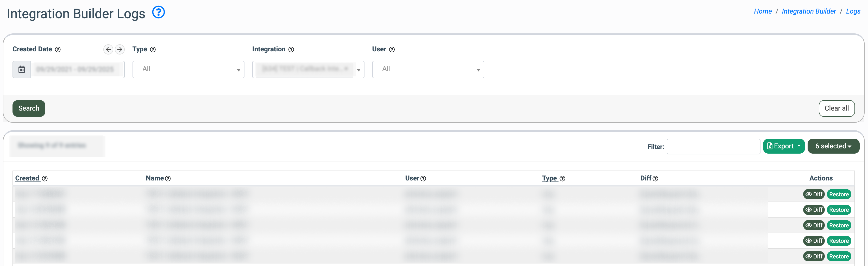Open the Export dropdown menu
Screen dimensions: 868x266
tap(783, 146)
